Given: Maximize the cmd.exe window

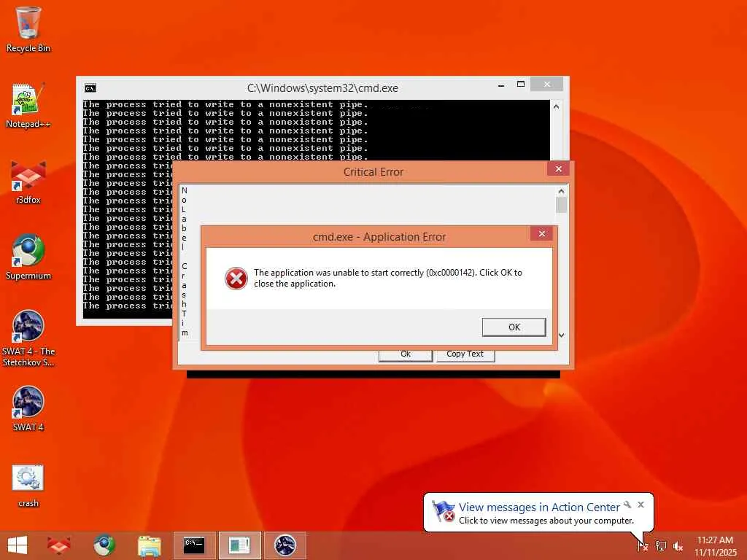Looking at the screenshot, I should [521, 85].
